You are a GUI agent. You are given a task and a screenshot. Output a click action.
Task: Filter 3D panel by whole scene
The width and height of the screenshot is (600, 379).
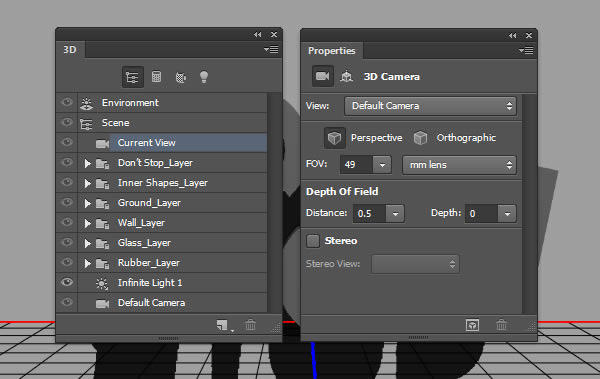coord(132,77)
